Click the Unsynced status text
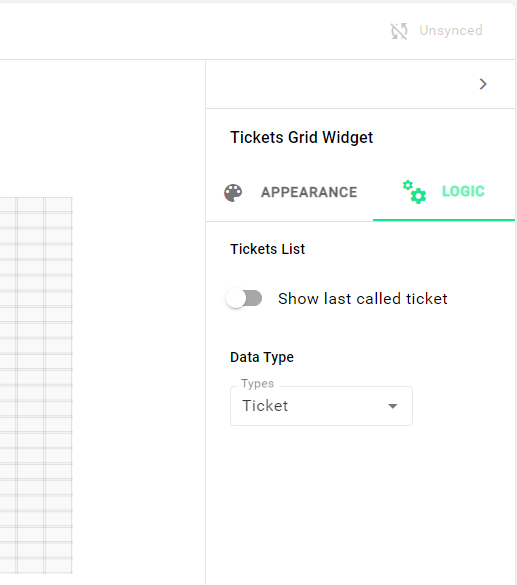 point(451,31)
